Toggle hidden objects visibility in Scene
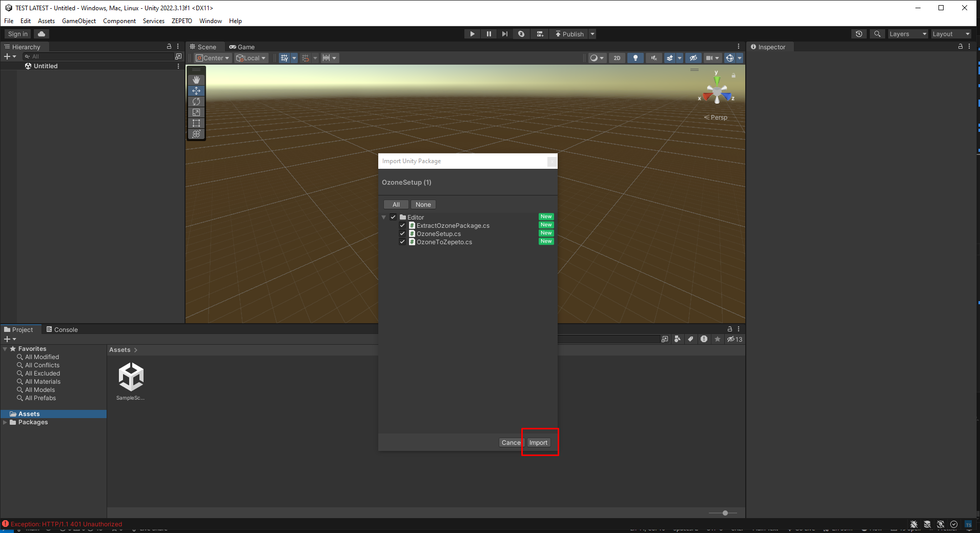The width and height of the screenshot is (980, 533). [x=693, y=58]
